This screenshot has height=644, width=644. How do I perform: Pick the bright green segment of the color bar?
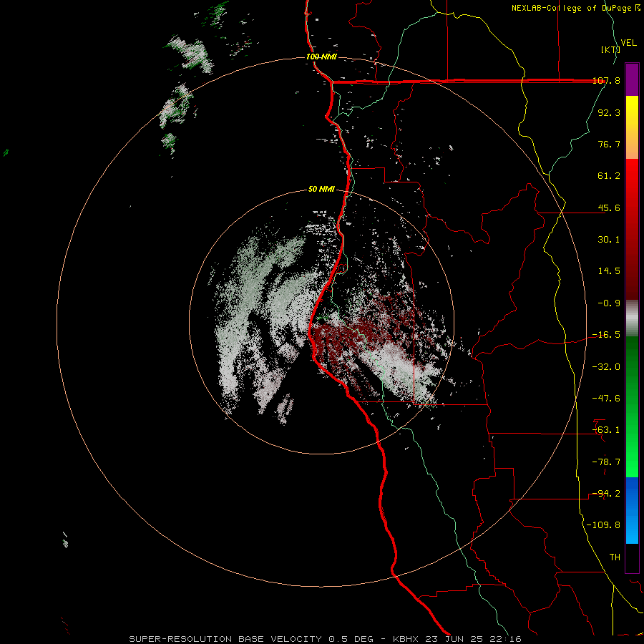[632, 456]
